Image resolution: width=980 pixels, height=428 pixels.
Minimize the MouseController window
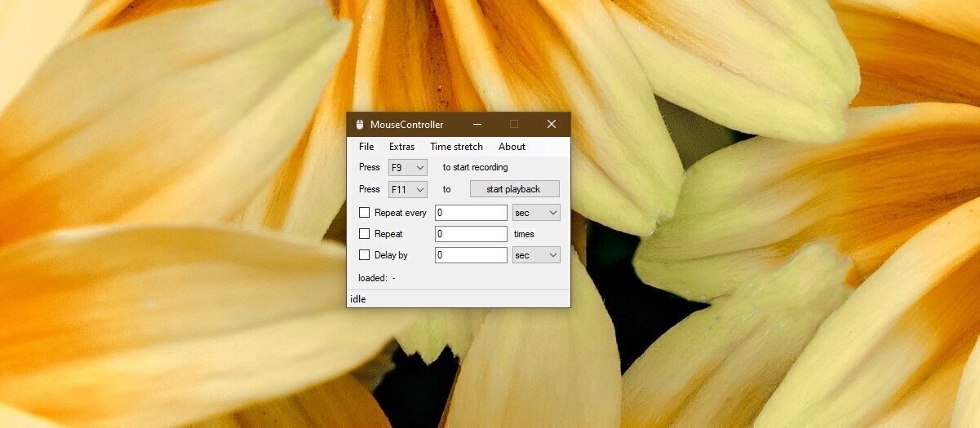click(x=477, y=124)
